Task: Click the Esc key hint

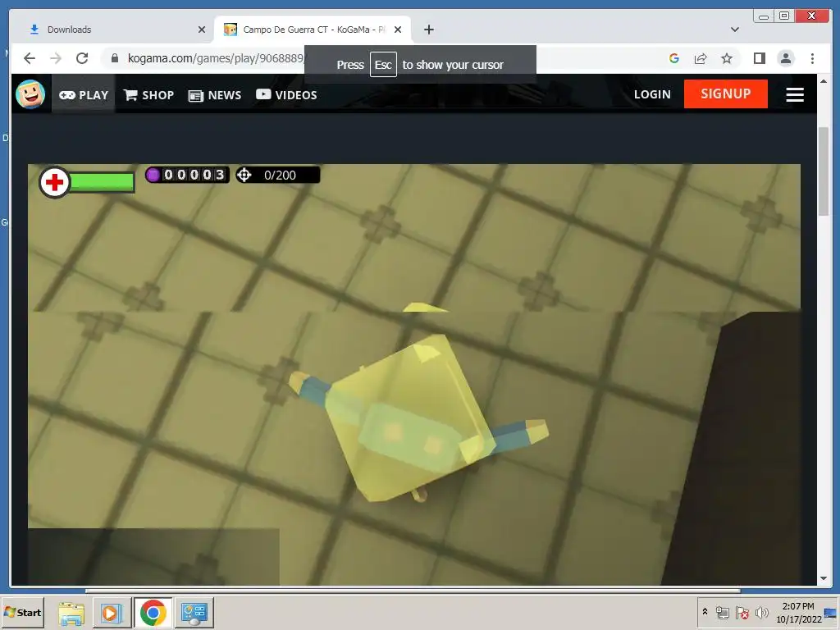Action: [x=383, y=65]
